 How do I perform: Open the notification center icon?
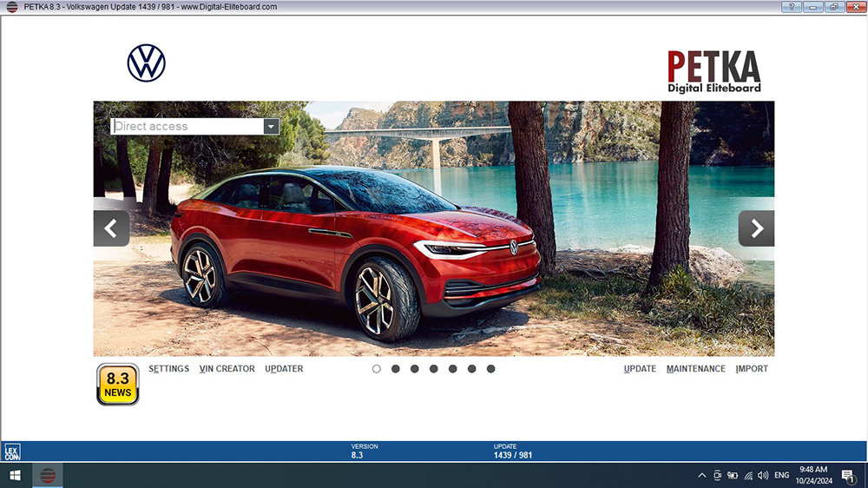(848, 476)
